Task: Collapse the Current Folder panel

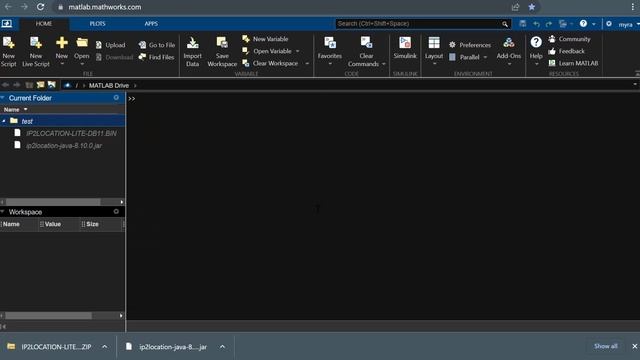Action: coord(3,98)
